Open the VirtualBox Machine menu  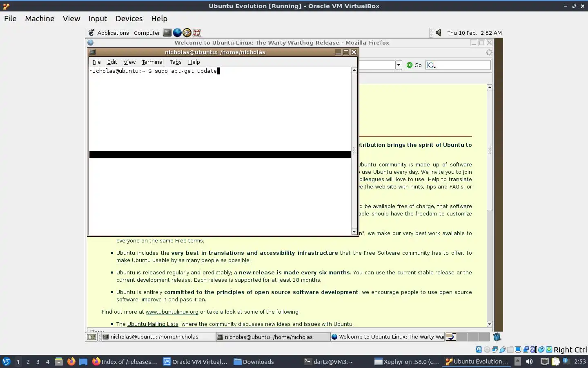[x=40, y=18]
